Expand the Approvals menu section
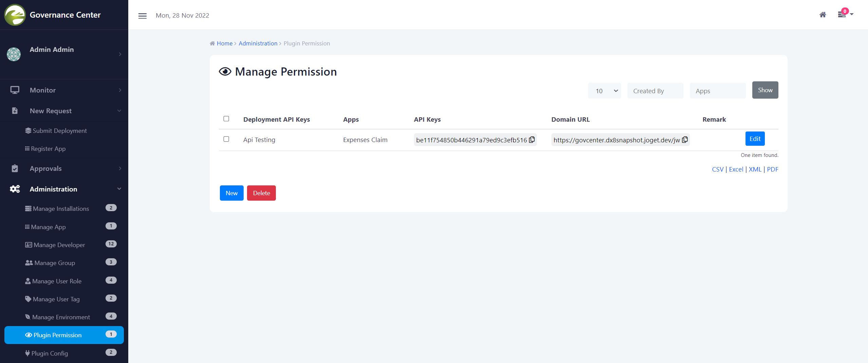Image resolution: width=868 pixels, height=363 pixels. [120, 168]
